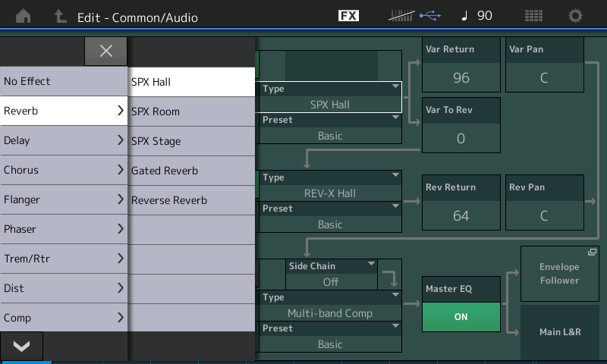Tap the Main L&R output button
The width and height of the screenshot is (607, 364).
[560, 332]
